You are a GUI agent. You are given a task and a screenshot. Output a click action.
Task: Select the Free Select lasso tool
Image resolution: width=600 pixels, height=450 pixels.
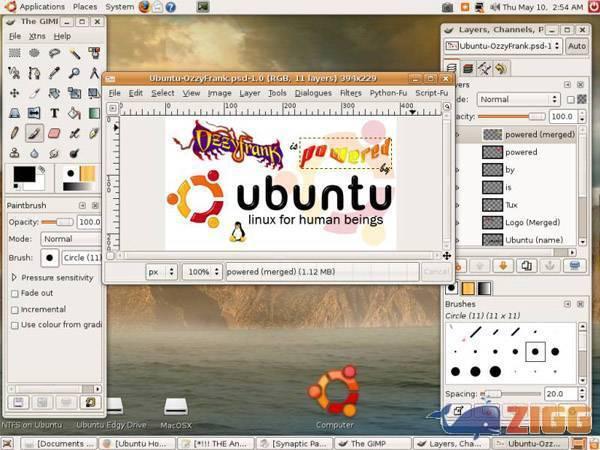(x=54, y=53)
